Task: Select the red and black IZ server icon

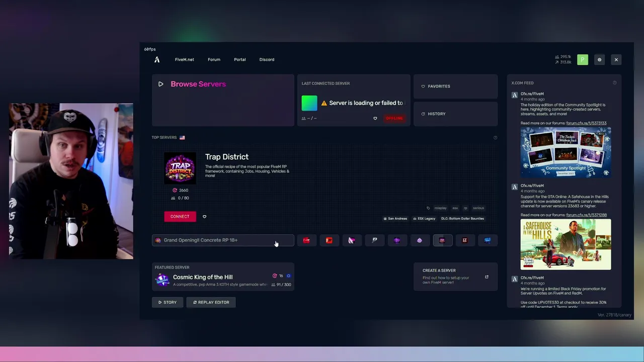Action: pos(465,240)
